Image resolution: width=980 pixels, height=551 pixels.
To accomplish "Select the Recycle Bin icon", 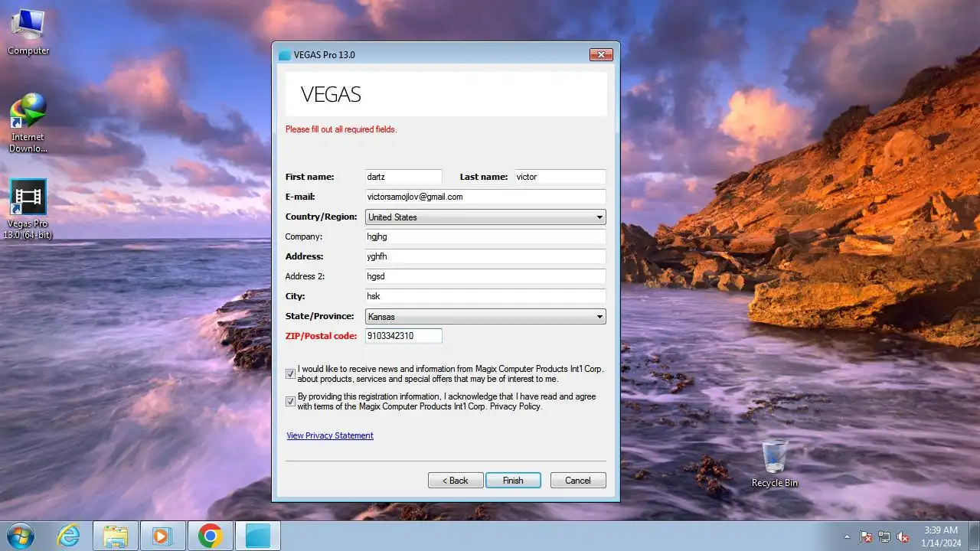I will click(x=775, y=464).
